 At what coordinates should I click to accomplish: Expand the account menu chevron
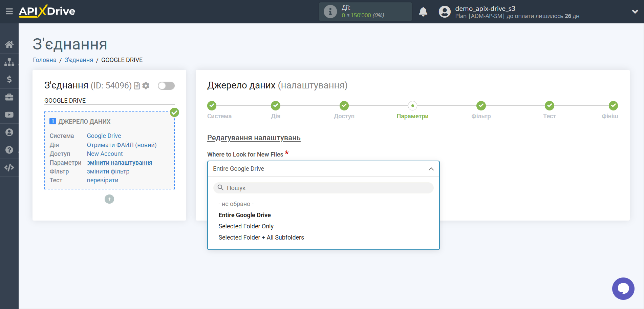(x=635, y=12)
